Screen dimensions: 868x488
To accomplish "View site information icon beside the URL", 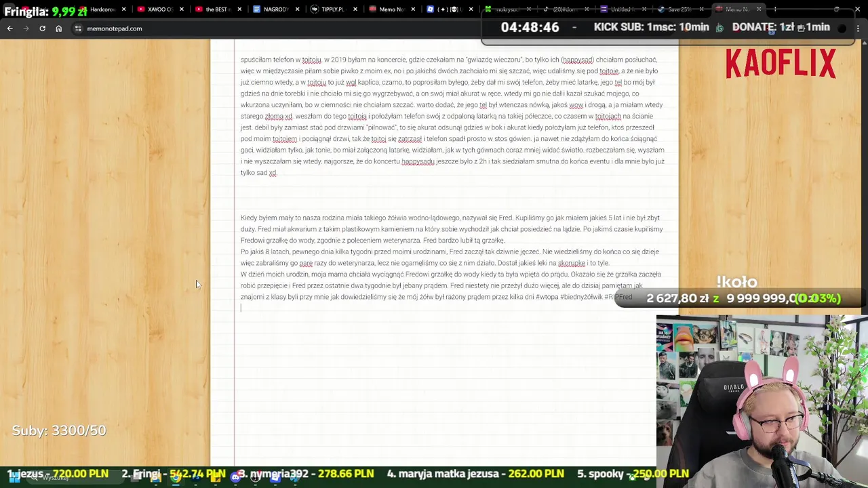I will tap(78, 28).
